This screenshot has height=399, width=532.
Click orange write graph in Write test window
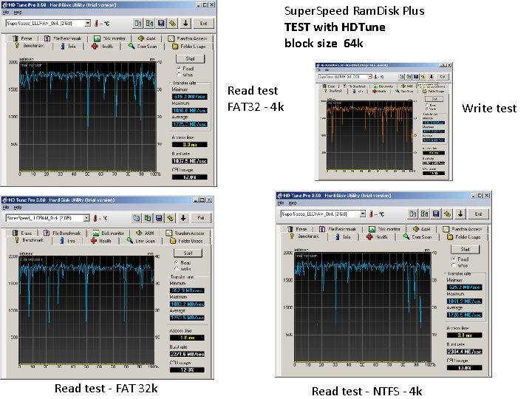coord(369,135)
